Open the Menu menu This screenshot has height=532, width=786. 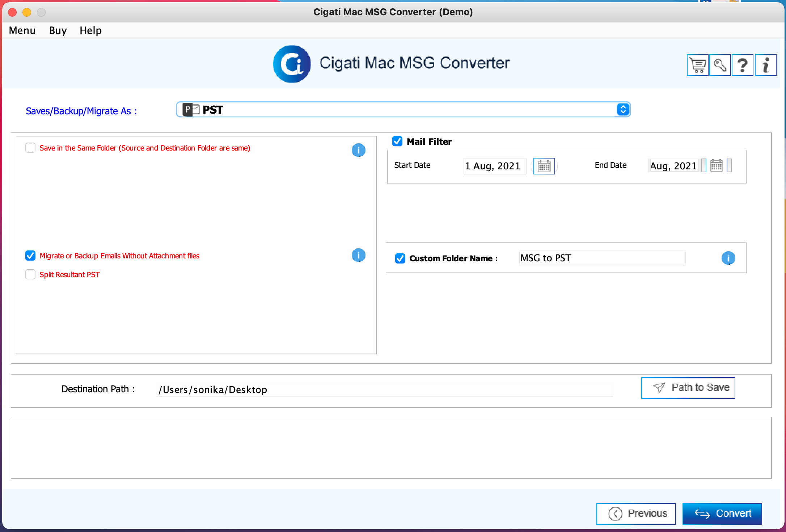[22, 30]
